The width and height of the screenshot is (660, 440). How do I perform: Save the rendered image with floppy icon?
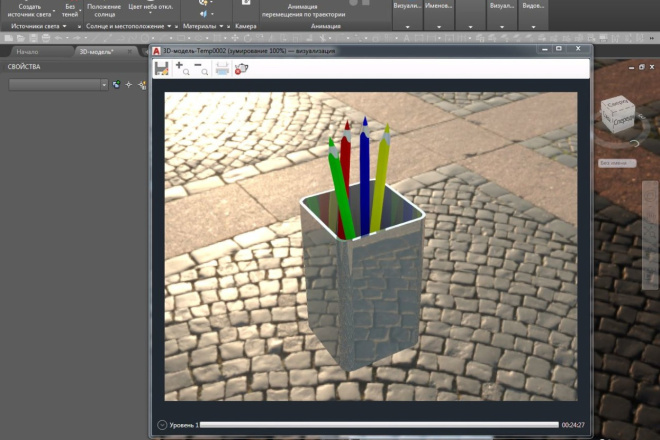[161, 68]
